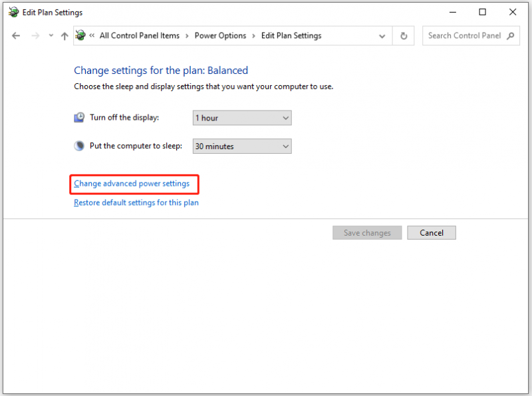Refresh the Edit Plan Settings page
The image size is (532, 396).
[404, 36]
